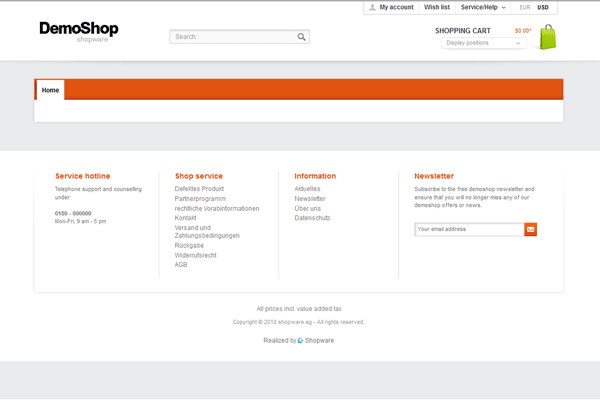
Task: Open the Service/Help dropdown menu
Action: pos(483,7)
